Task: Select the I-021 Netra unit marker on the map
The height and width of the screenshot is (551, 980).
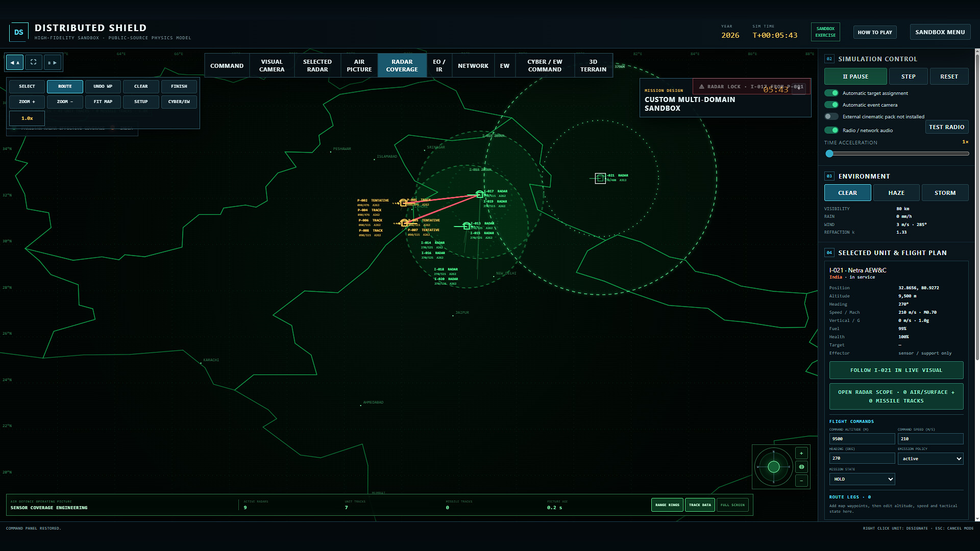Action: (600, 179)
